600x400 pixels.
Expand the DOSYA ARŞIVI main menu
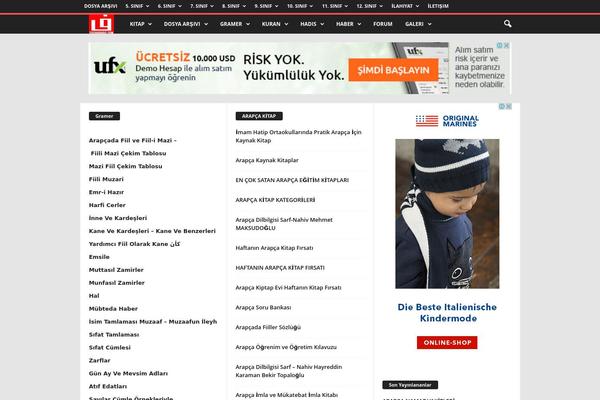coord(186,24)
